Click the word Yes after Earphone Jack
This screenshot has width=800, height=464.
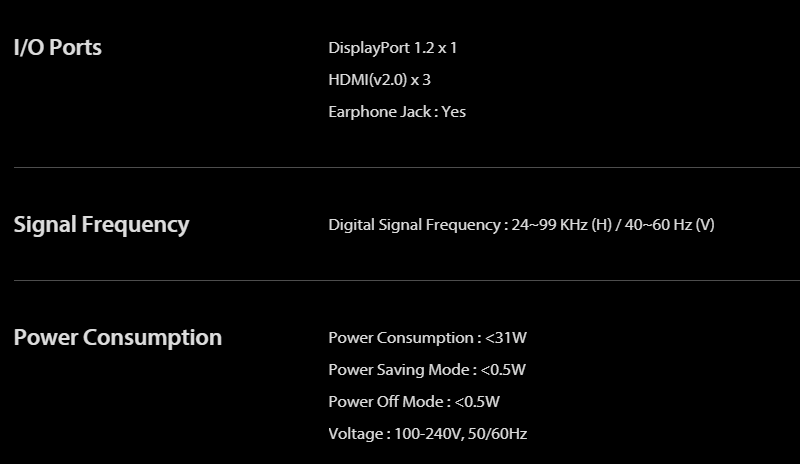tap(454, 112)
